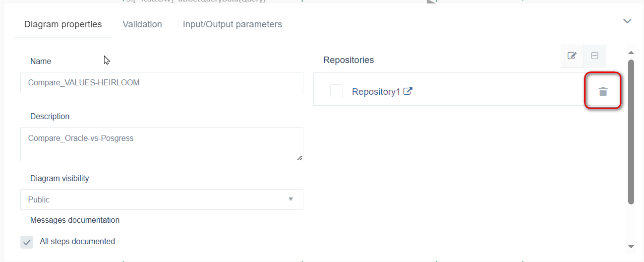Collapse the properties panel with the chevron
The height and width of the screenshot is (262, 644).
click(x=627, y=21)
